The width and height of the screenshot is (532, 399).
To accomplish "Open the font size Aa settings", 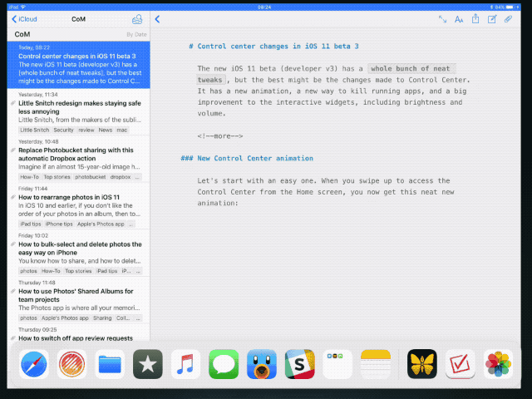I will (459, 19).
